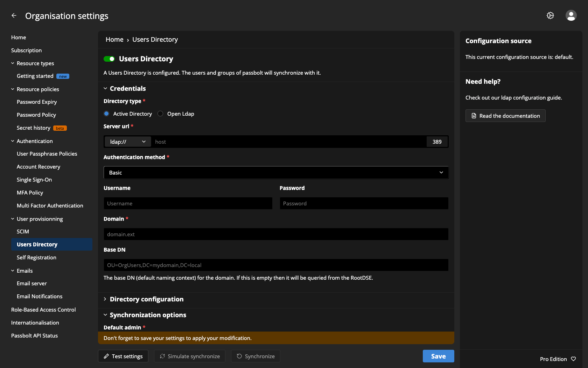The image size is (588, 368).
Task: Select the Open Ldap radio button
Action: pos(160,114)
